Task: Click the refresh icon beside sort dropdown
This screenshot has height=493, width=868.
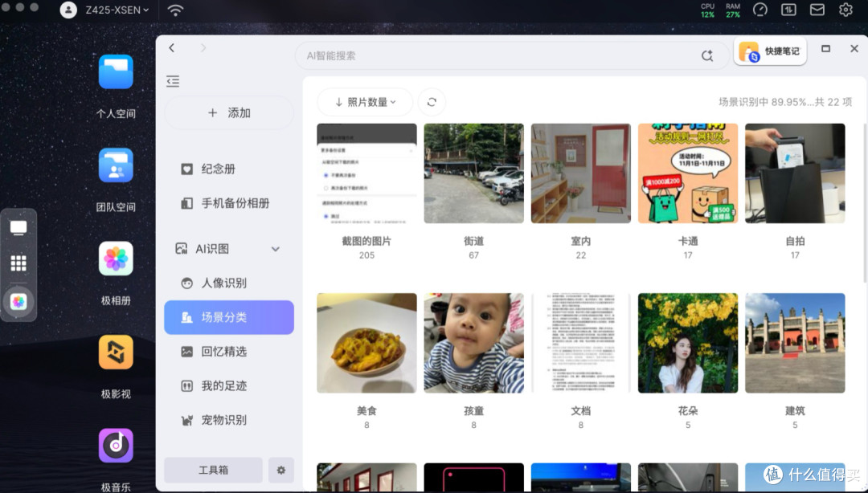Action: tap(432, 102)
